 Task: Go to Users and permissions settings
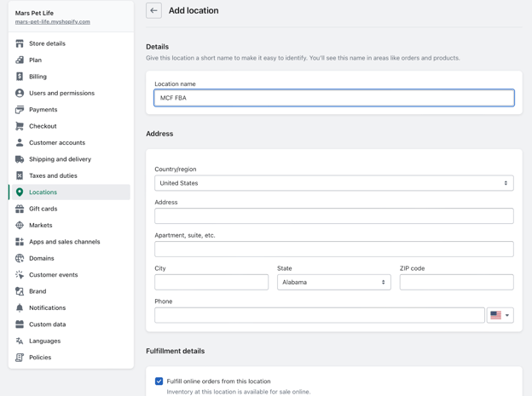(x=61, y=93)
